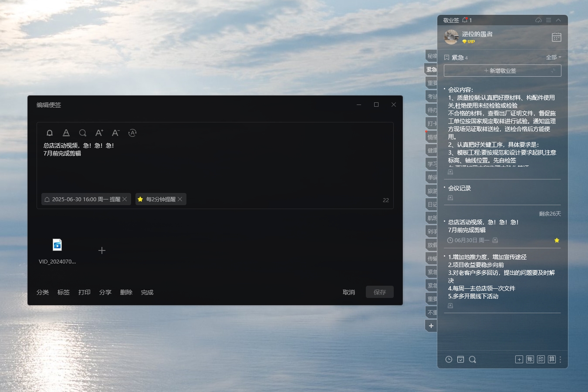
Task: Open the VID_2024070 video attachment
Action: pos(57,251)
